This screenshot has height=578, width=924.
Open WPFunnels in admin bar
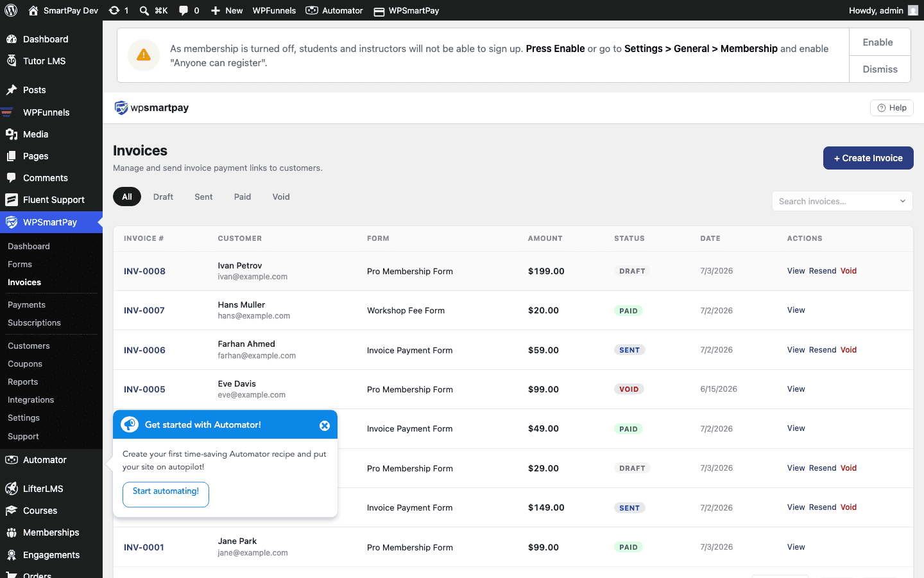pos(274,10)
